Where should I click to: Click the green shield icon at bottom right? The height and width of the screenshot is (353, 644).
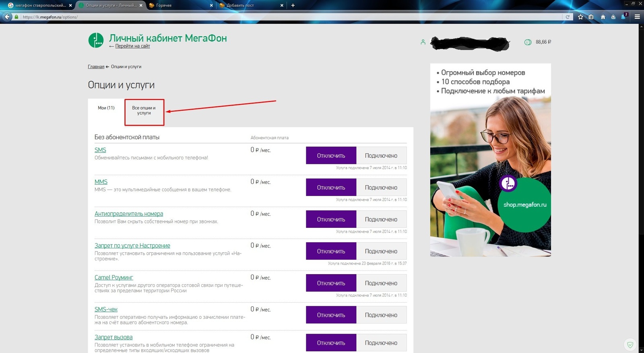630,345
